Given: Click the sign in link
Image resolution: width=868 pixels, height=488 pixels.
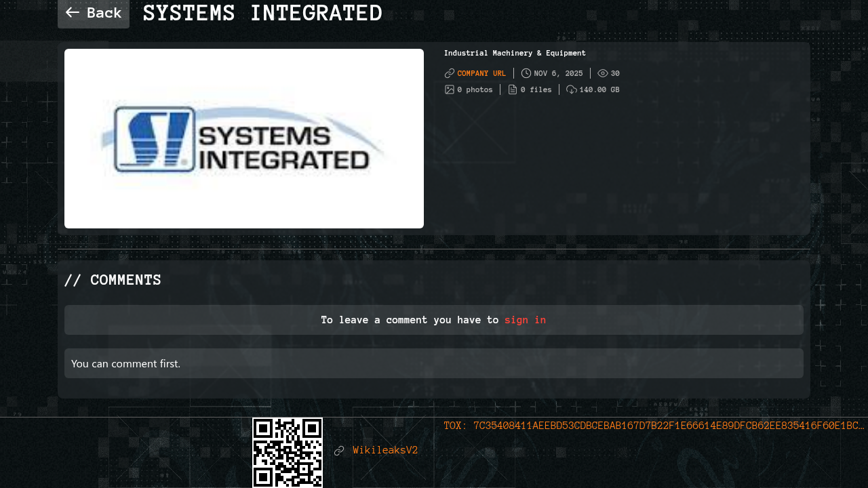Looking at the screenshot, I should point(525,320).
